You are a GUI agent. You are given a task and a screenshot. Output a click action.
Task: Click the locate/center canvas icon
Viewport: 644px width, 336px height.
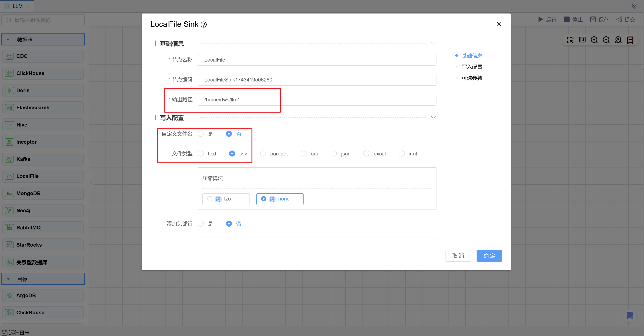point(618,40)
